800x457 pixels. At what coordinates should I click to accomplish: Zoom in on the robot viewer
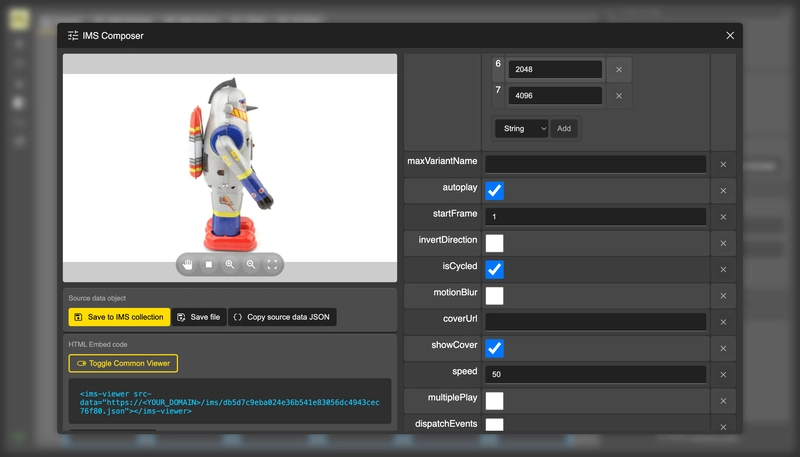230,264
